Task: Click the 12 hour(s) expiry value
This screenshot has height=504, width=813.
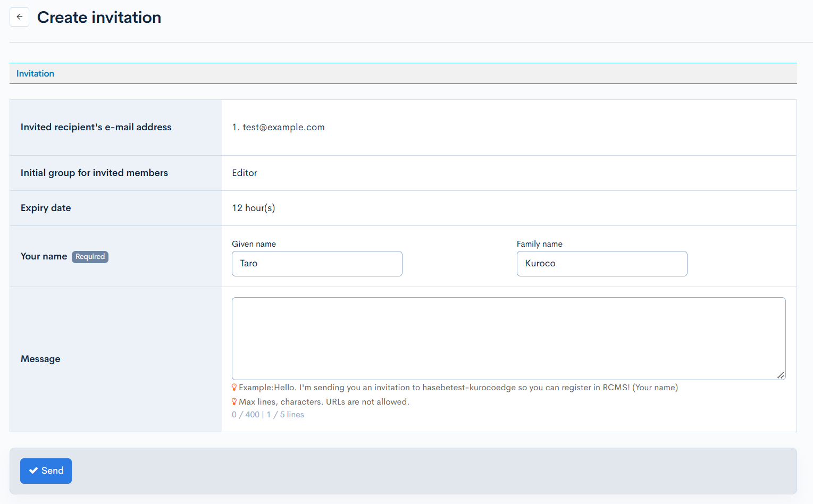Action: tap(254, 208)
